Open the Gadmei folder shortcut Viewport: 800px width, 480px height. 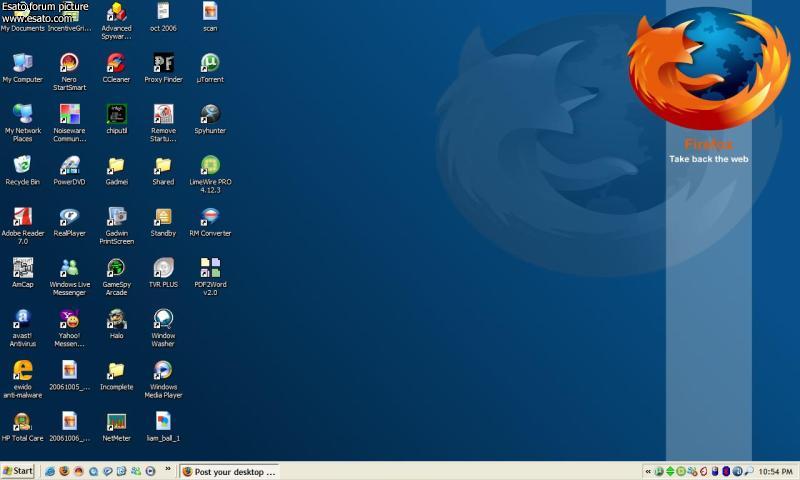tap(116, 170)
